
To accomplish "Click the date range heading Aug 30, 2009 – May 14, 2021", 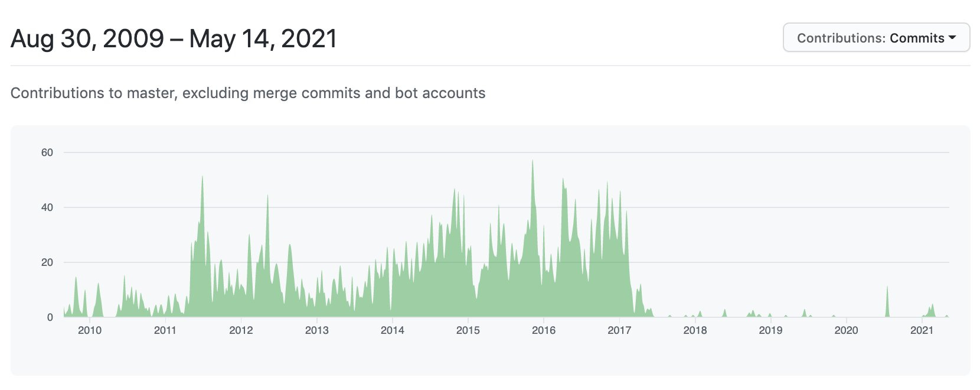I will tap(174, 39).
